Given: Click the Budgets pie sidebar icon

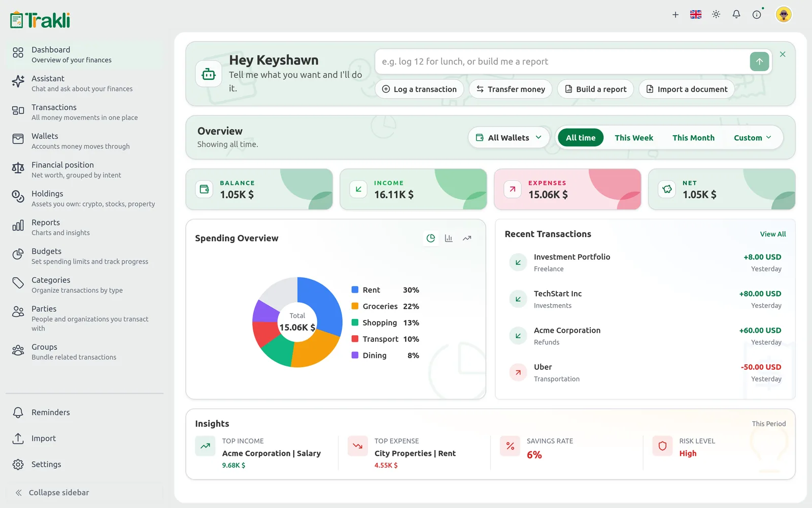Looking at the screenshot, I should [x=18, y=254].
